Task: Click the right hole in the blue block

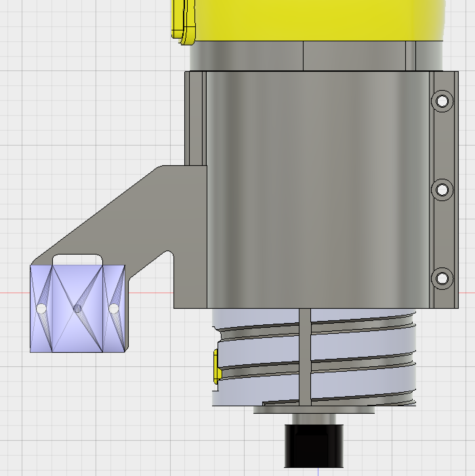Action: (114, 309)
